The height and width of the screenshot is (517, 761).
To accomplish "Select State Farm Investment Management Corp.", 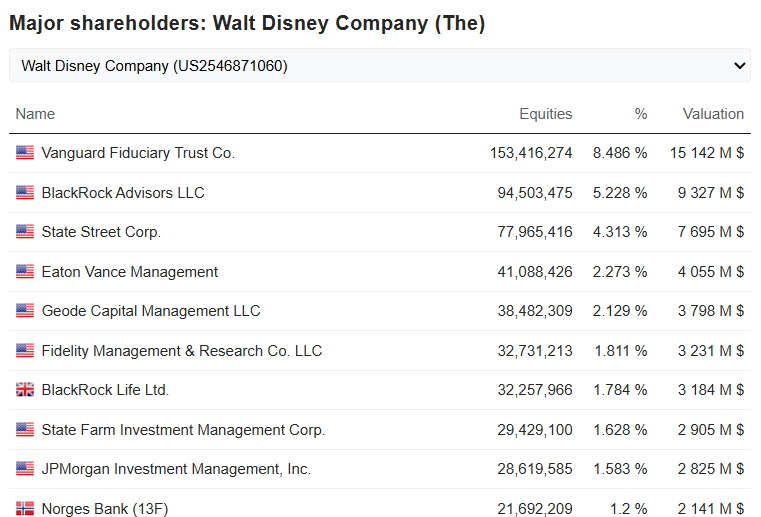I will click(183, 430).
